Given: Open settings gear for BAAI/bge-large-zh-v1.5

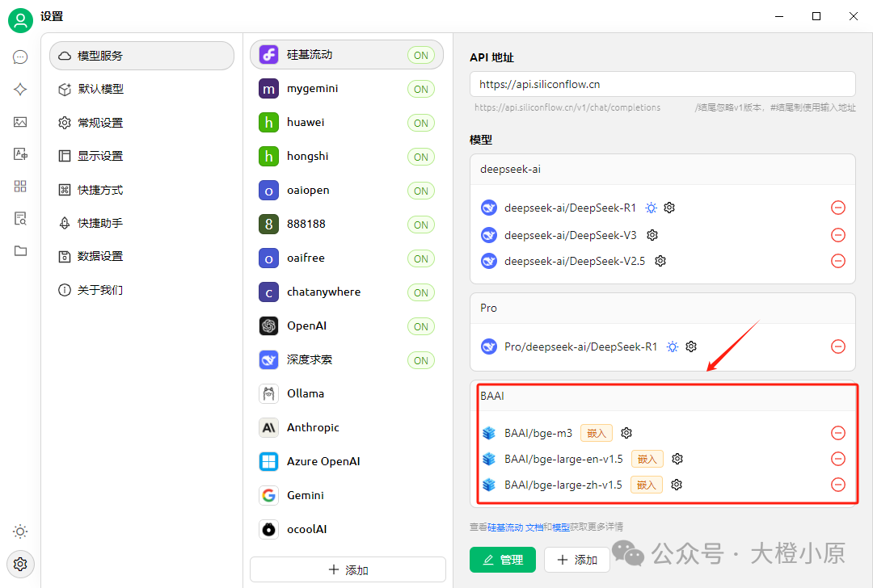Looking at the screenshot, I should pos(677,485).
